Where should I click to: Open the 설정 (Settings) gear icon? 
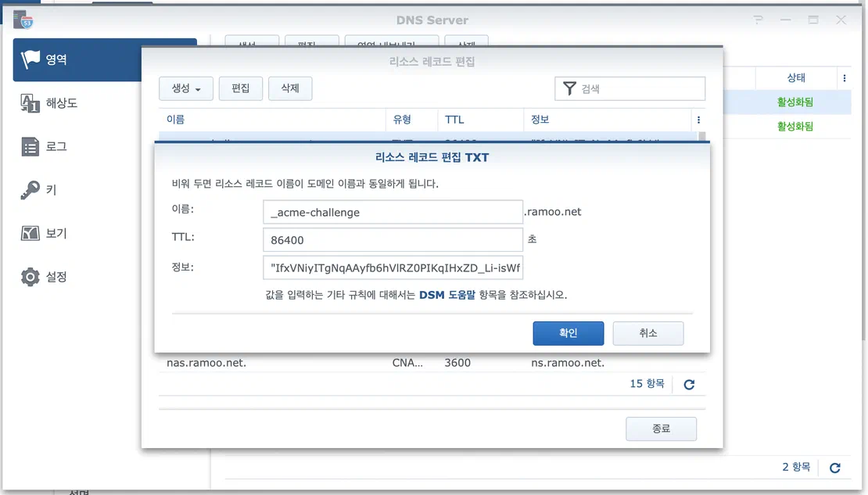coord(30,277)
